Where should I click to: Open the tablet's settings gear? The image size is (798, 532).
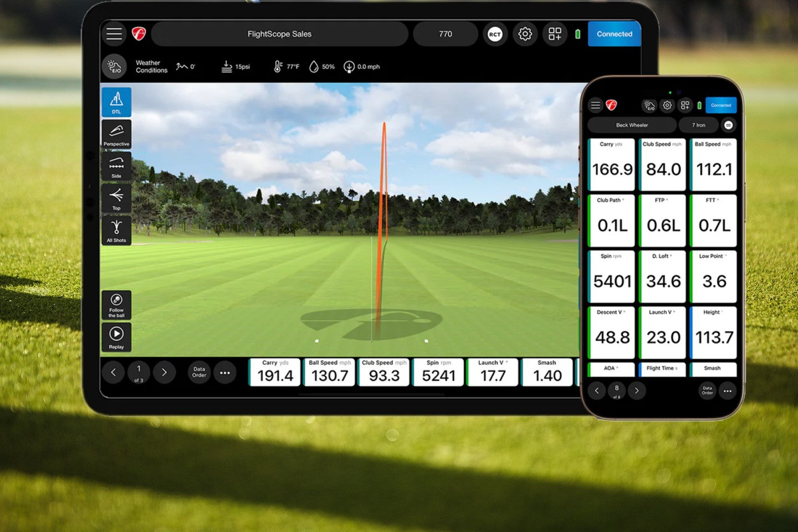coord(525,34)
